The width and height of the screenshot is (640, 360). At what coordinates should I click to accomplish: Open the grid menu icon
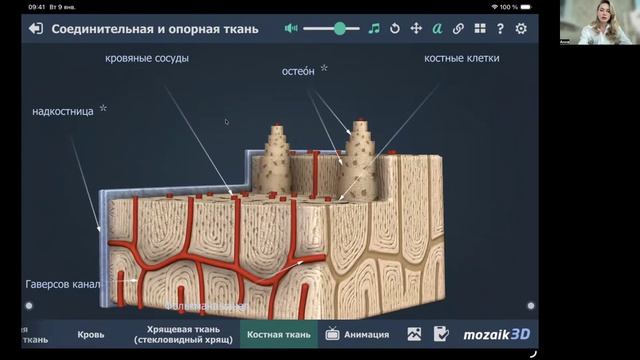(480, 29)
